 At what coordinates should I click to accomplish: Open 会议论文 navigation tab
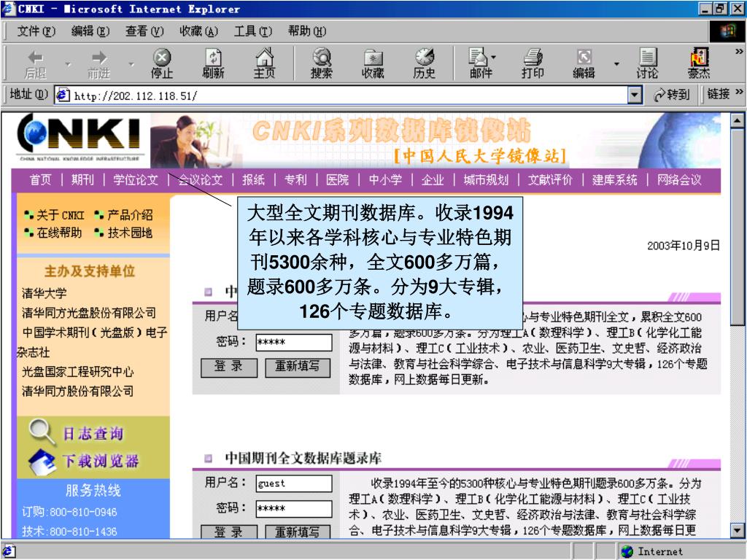200,179
